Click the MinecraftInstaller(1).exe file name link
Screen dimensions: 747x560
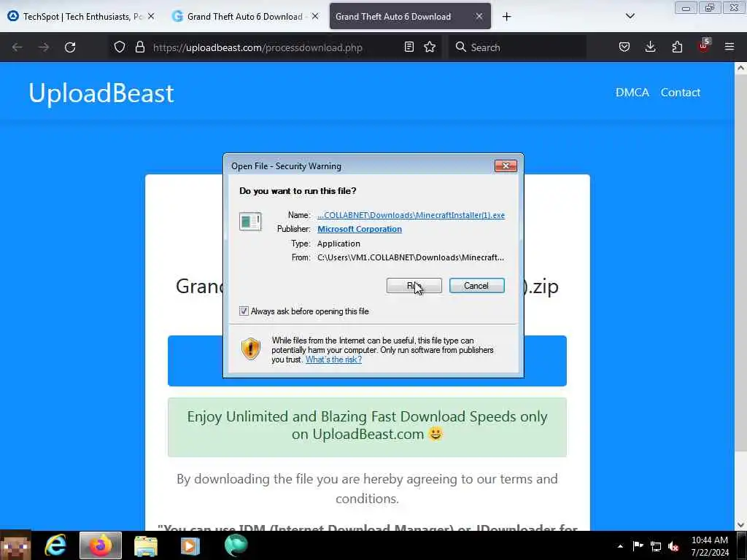pyautogui.click(x=411, y=215)
